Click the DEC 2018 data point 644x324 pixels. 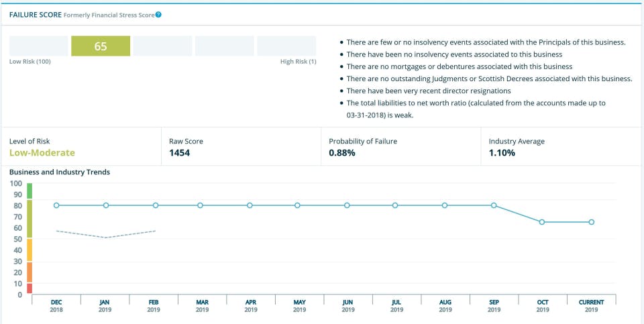click(56, 205)
